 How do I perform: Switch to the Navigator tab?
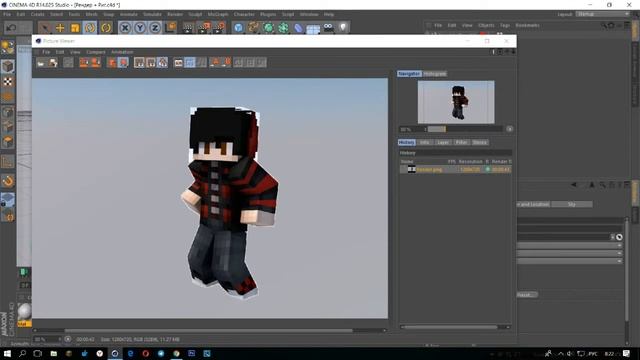[409, 74]
